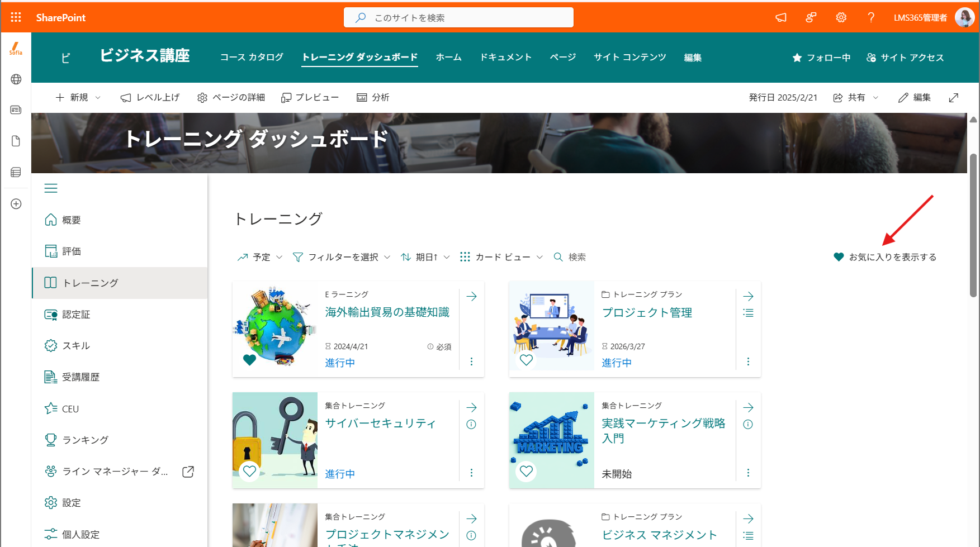
Task: Open the サイト コンテンツ nav tab
Action: pos(630,57)
